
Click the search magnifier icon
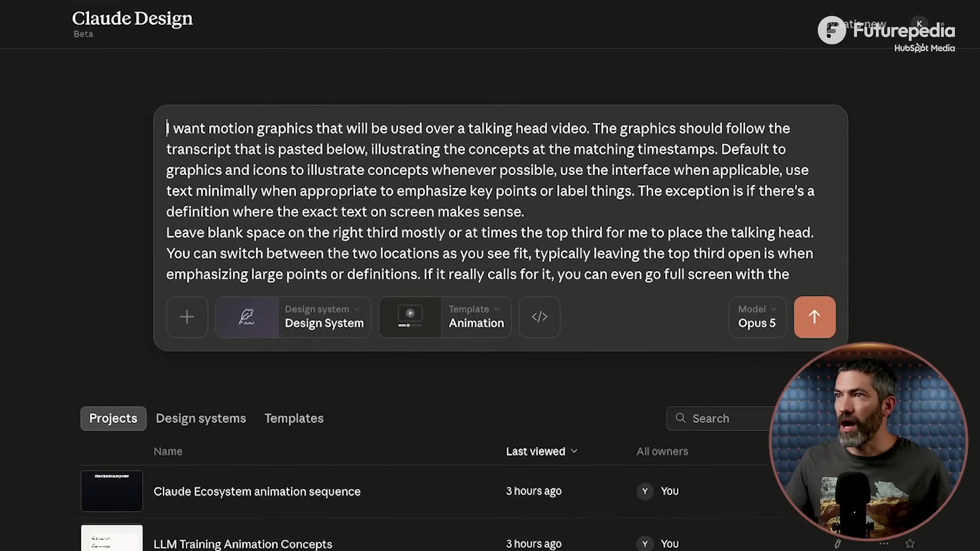[680, 418]
